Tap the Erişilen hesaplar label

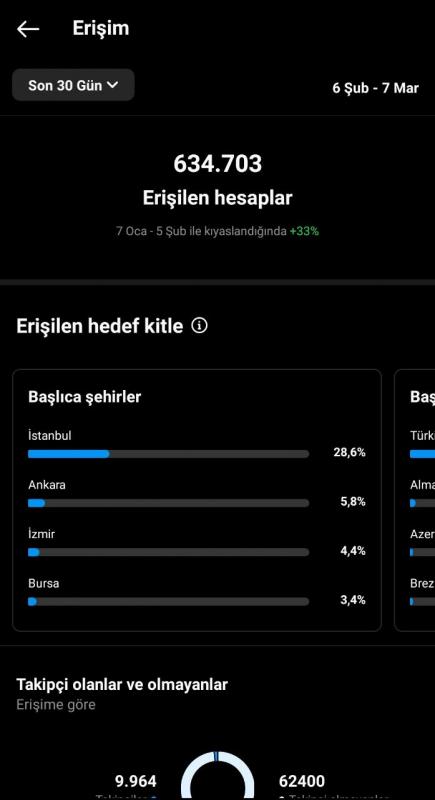coord(218,198)
